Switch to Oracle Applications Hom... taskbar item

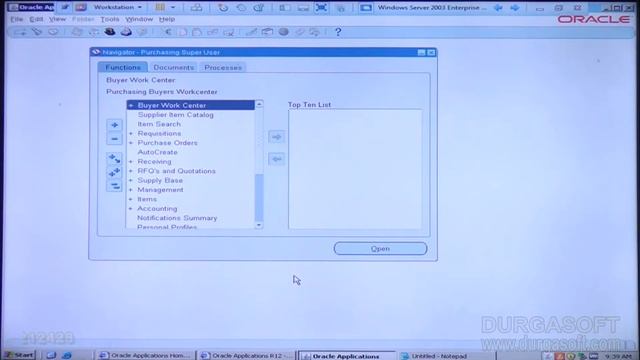[145, 356]
